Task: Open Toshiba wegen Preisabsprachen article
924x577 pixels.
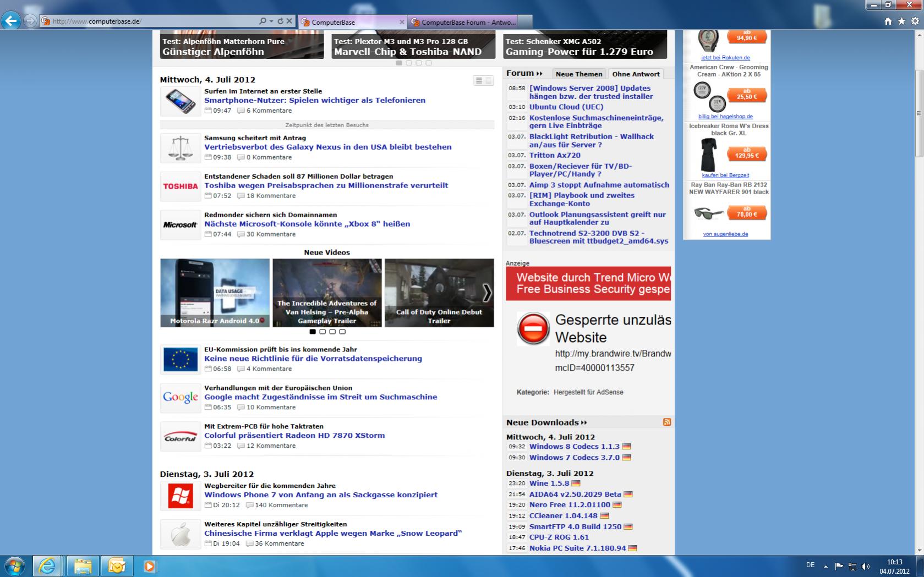Action: (326, 185)
